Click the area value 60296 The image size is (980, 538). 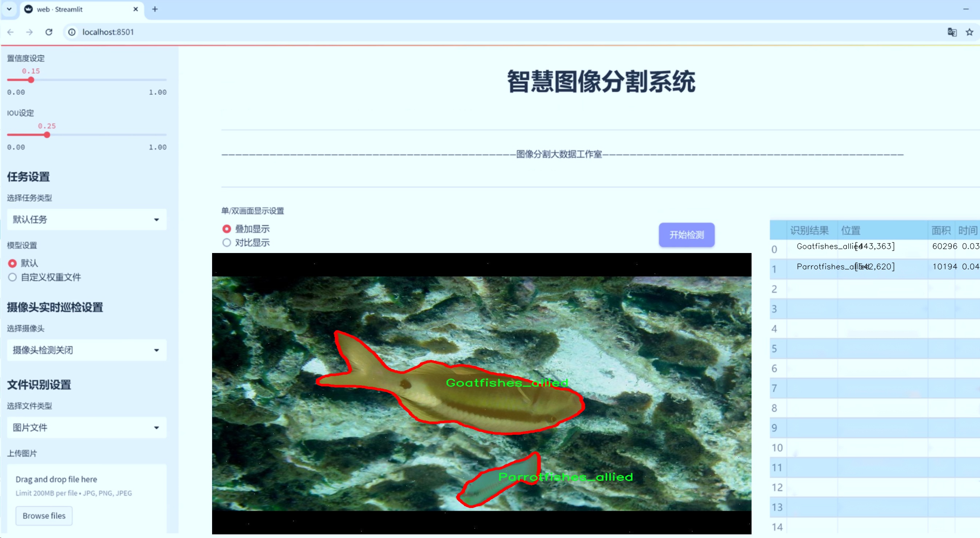[945, 246]
